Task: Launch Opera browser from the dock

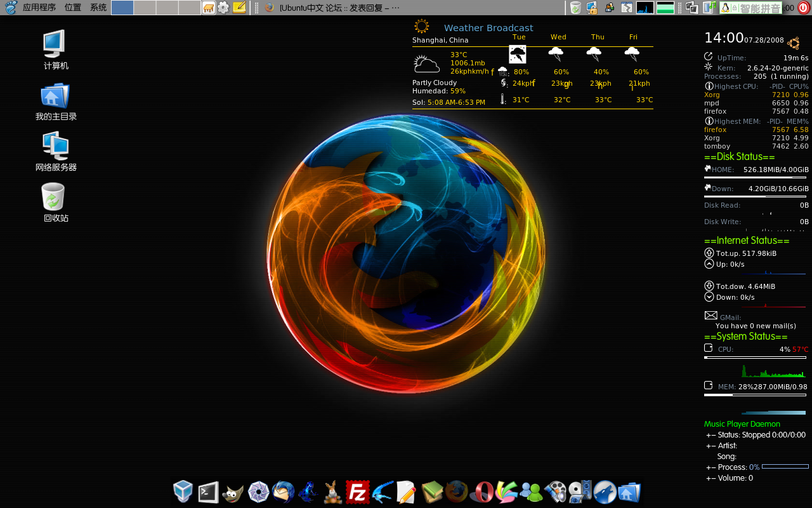Action: (x=481, y=491)
